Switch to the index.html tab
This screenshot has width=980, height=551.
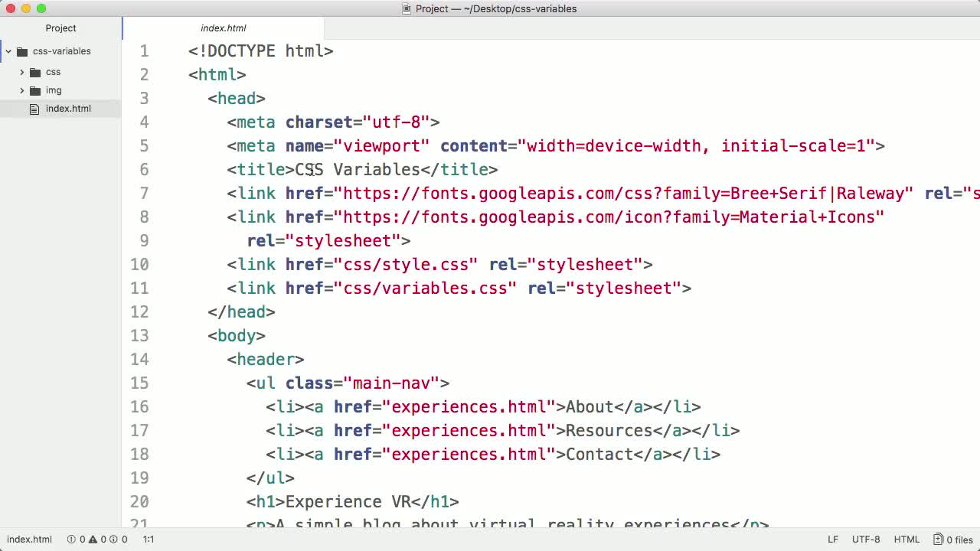point(223,28)
